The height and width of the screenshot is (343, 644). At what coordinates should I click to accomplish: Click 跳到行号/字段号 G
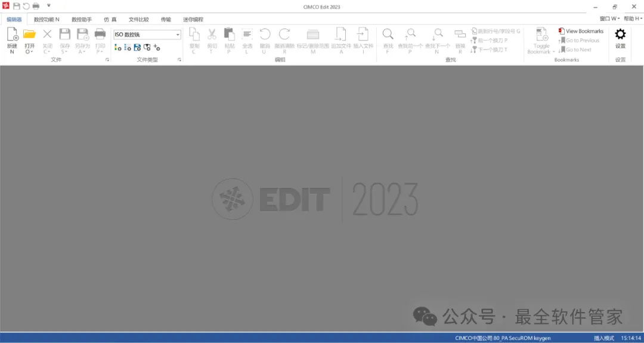coord(496,31)
